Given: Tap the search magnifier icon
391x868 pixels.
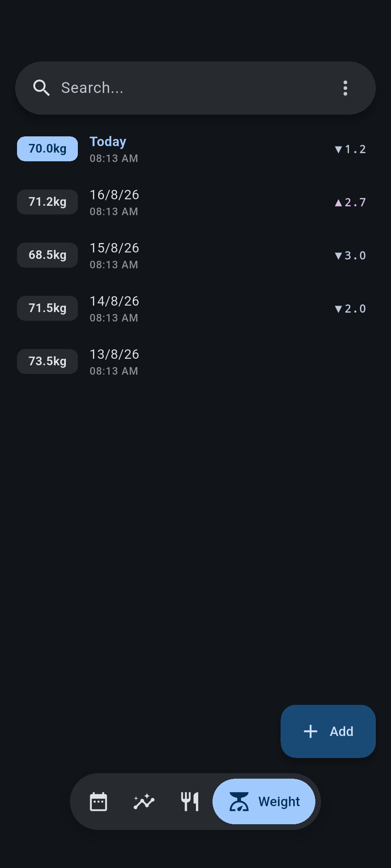Looking at the screenshot, I should (x=41, y=88).
